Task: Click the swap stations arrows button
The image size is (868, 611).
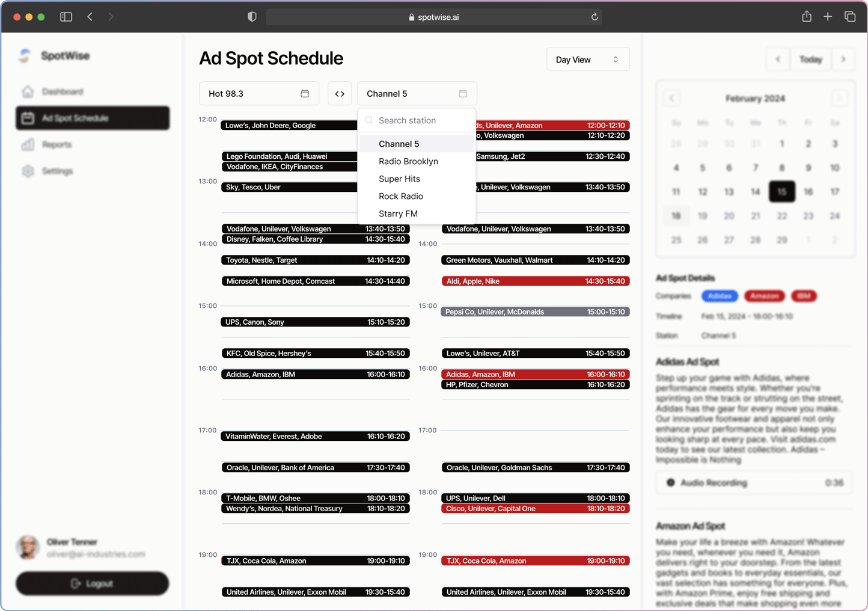Action: [340, 93]
